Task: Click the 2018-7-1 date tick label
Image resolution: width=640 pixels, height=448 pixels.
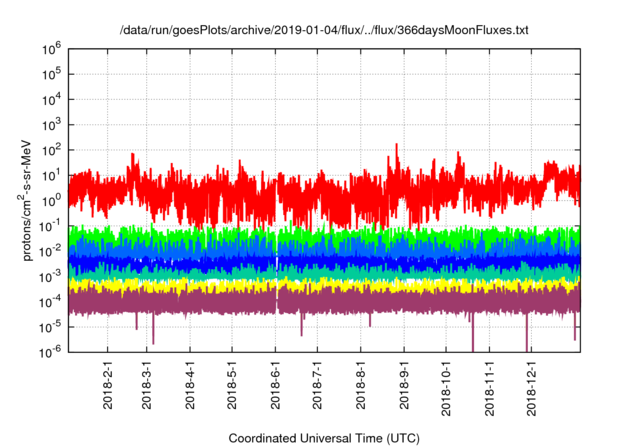Action: coord(317,385)
